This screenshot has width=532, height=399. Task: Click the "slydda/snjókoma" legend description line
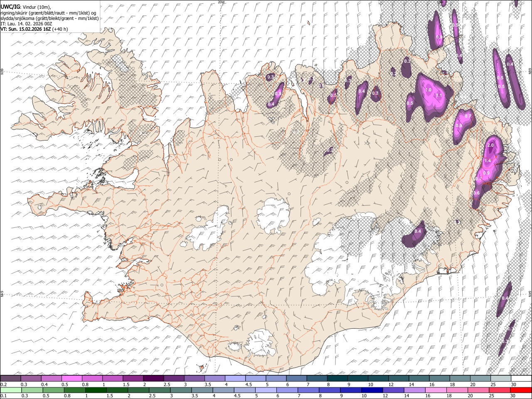point(49,18)
